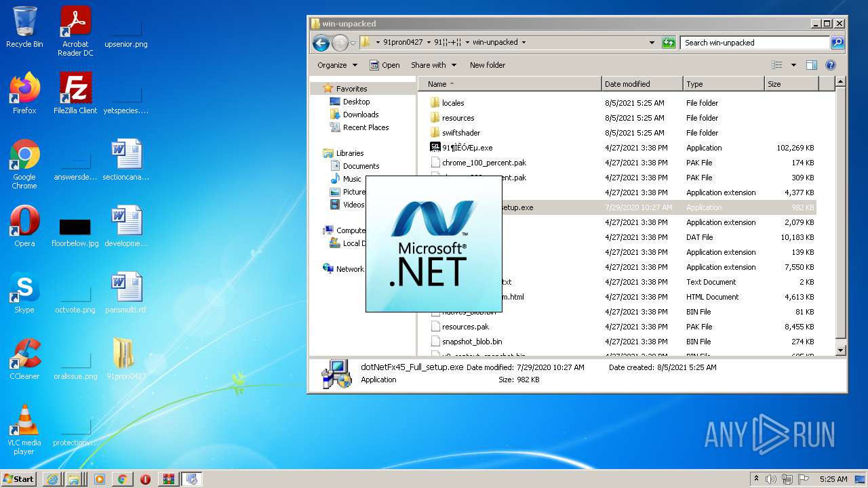Click the Search win-unpacked field
This screenshot has height=488, width=868.
point(755,43)
